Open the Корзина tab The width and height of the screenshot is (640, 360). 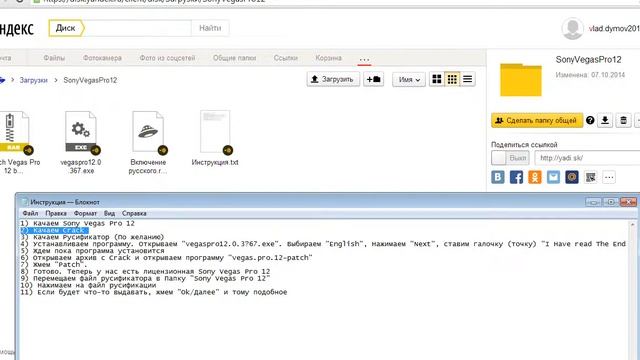[x=328, y=58]
